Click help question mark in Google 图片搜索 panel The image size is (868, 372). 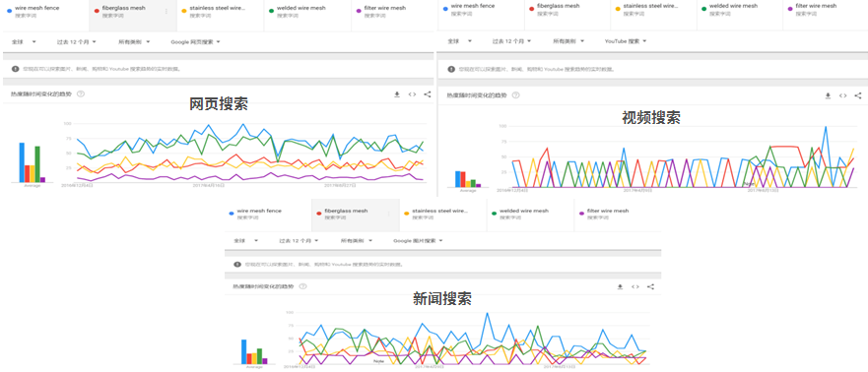coord(302,286)
